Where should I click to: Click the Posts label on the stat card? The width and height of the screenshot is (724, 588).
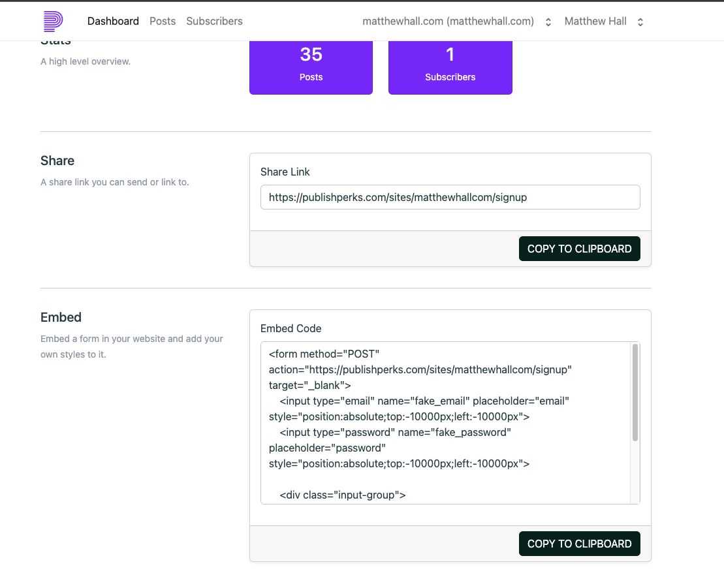click(x=311, y=77)
